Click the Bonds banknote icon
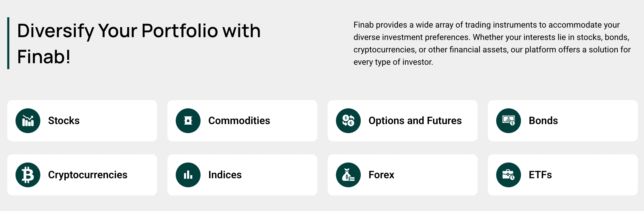The height and width of the screenshot is (211, 644). [x=509, y=121]
